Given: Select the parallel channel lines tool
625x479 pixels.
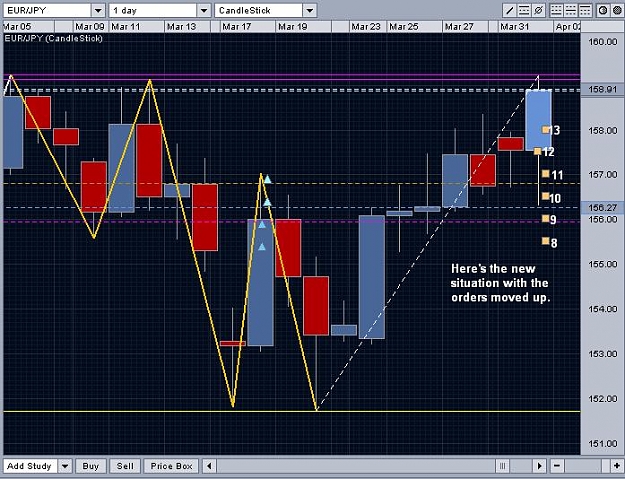Looking at the screenshot, I should [x=524, y=10].
